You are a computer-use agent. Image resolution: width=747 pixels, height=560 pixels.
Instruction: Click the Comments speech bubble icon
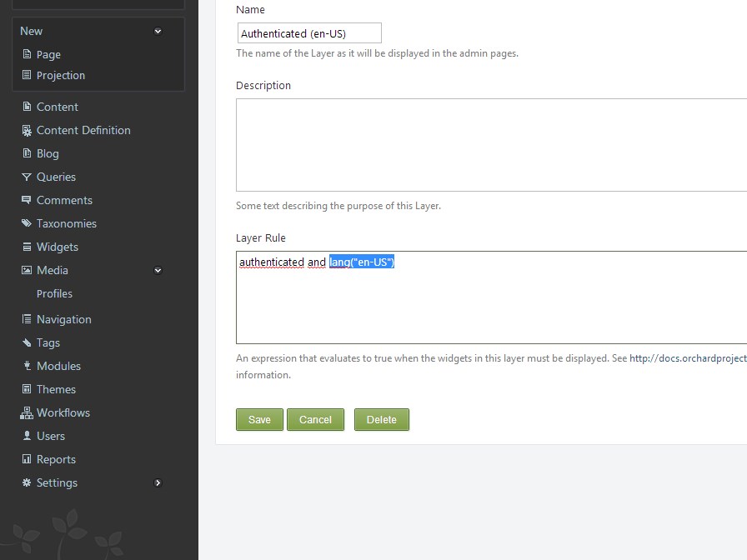pyautogui.click(x=27, y=200)
